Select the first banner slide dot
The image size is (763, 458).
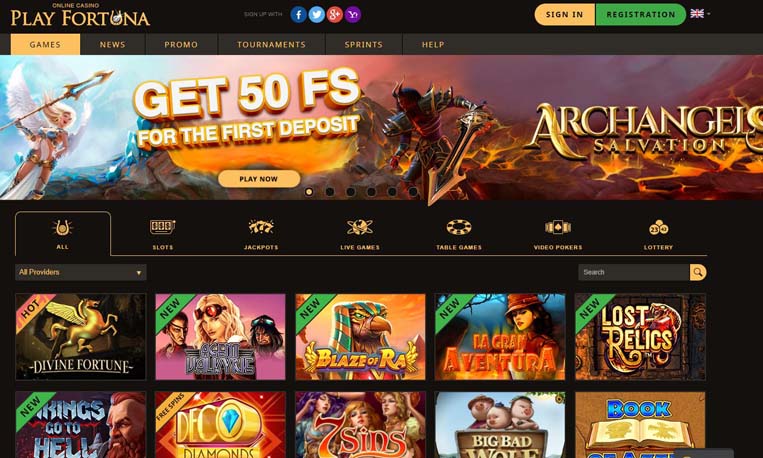click(309, 192)
